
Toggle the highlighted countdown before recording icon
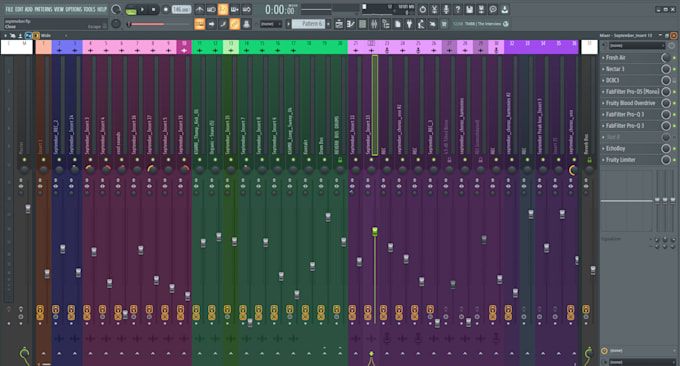pyautogui.click(x=223, y=9)
